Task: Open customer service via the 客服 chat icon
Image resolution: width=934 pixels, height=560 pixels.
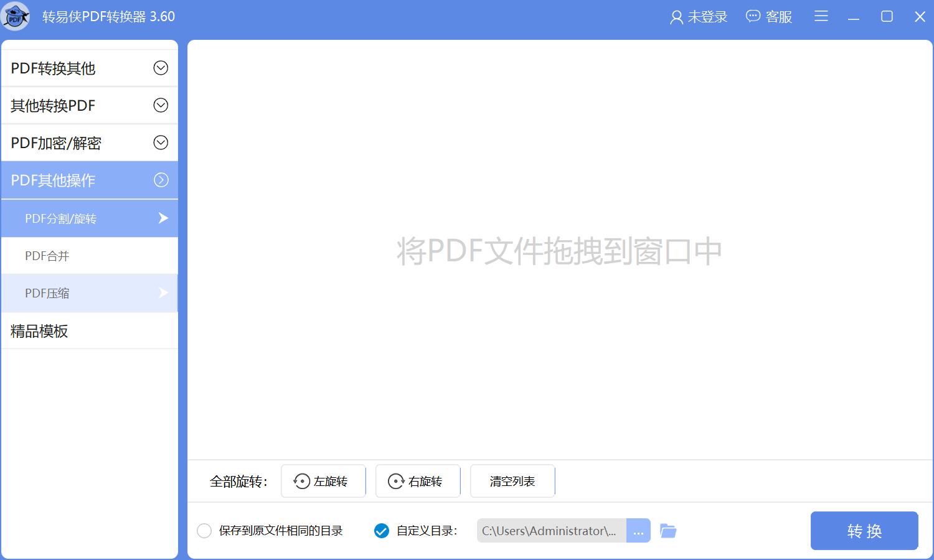Action: pyautogui.click(x=753, y=17)
